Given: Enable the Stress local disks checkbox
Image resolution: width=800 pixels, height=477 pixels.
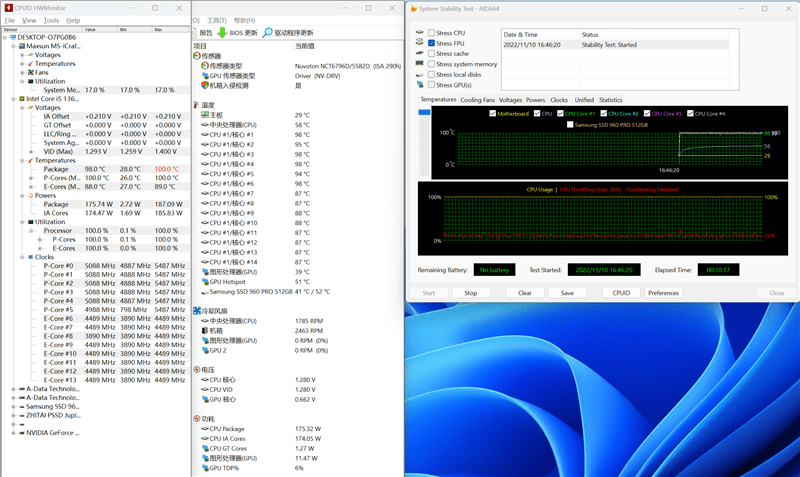Looking at the screenshot, I should pyautogui.click(x=432, y=74).
